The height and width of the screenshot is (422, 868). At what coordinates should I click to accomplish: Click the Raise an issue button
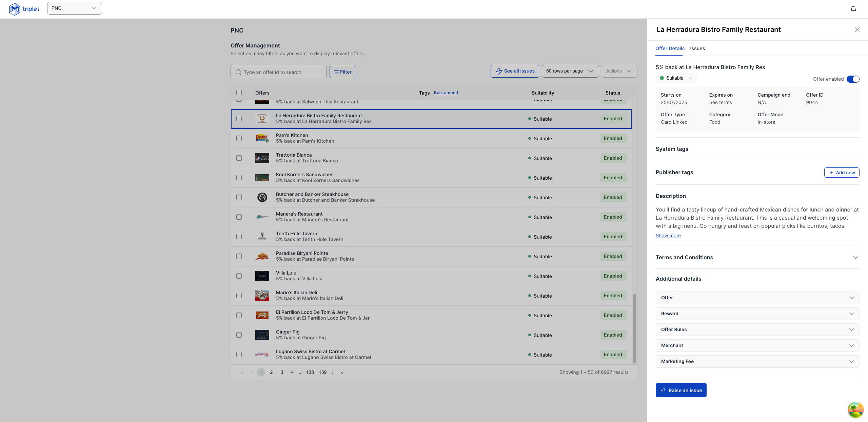coord(681,390)
